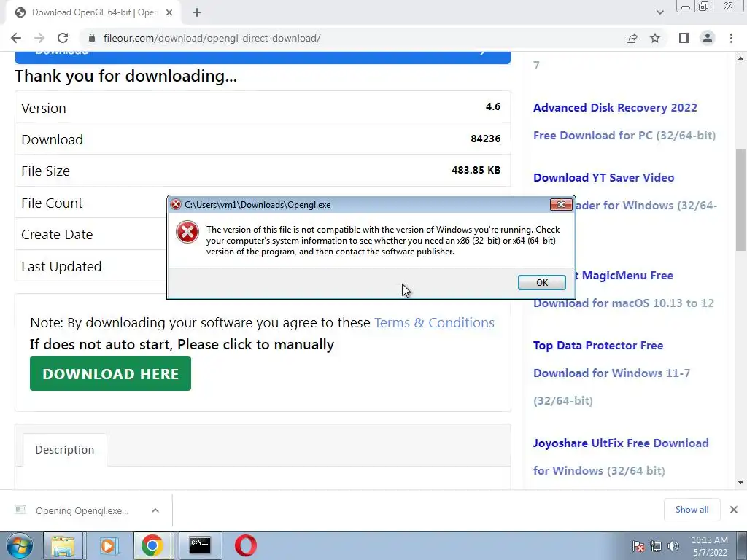
Task: Open the Chrome profile avatar
Action: (708, 38)
